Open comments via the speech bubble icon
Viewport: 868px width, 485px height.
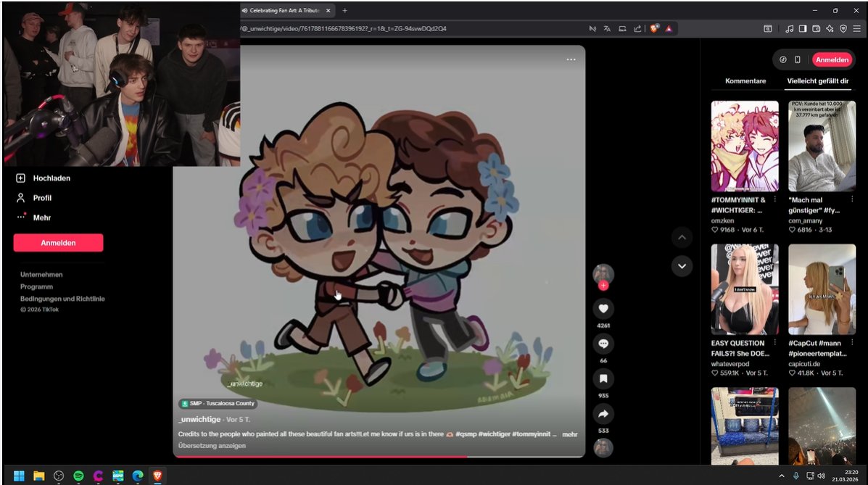(603, 344)
